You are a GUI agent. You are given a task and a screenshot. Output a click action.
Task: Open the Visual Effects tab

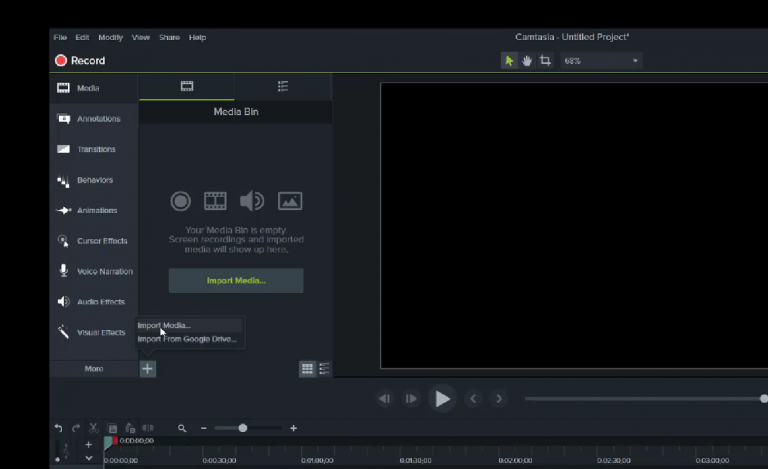[94, 332]
